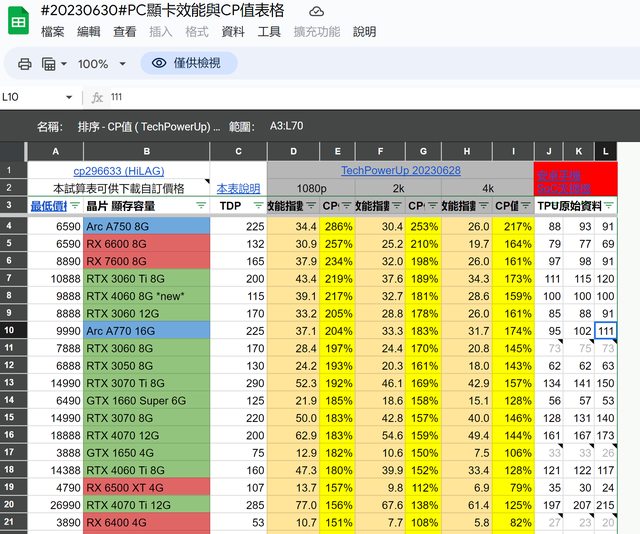
Task: Open dropdown arrow beside filter views icon
Action: tap(64, 64)
